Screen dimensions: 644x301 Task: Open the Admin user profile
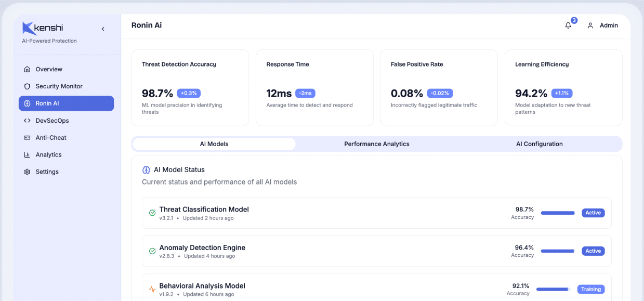click(x=602, y=25)
